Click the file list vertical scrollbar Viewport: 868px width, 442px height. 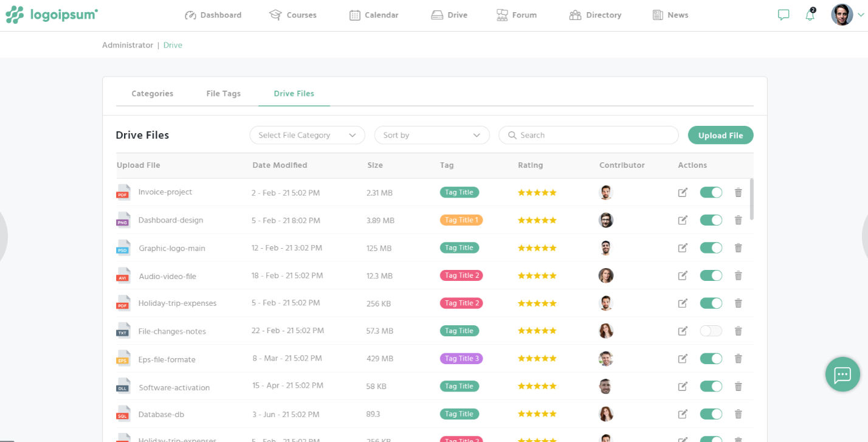(x=752, y=199)
